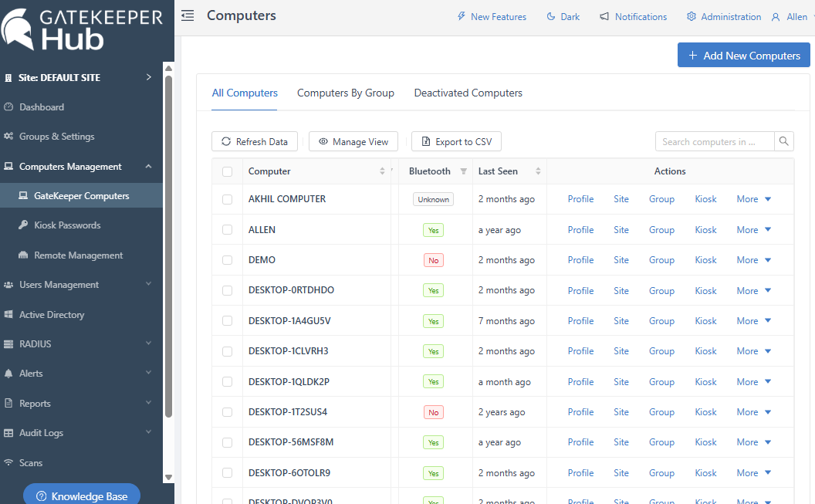815x504 pixels.
Task: Check the DESKTOP-0RTDHDO row checkbox
Action: [227, 290]
